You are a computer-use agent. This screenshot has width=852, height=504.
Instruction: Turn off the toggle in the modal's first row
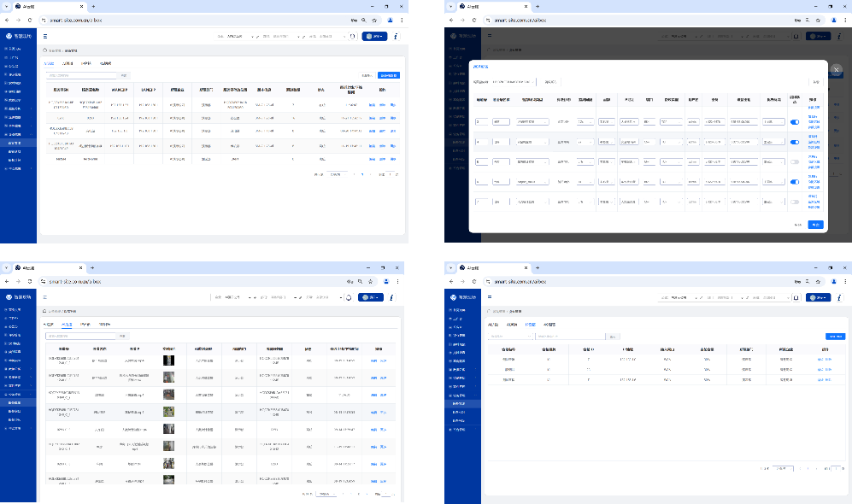tap(795, 122)
